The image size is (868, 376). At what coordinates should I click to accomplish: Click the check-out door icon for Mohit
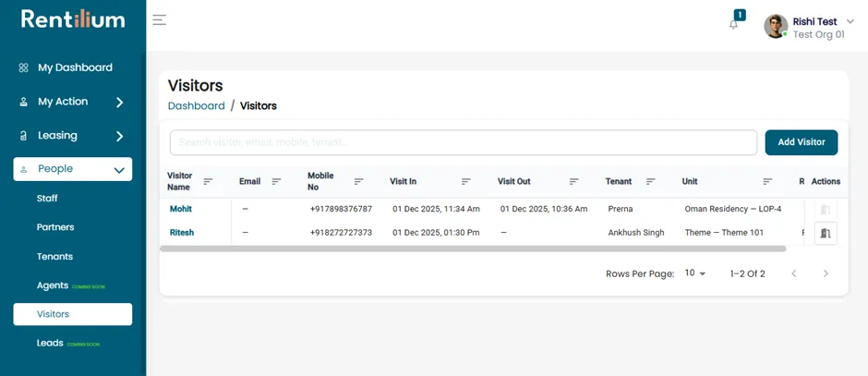(x=826, y=210)
